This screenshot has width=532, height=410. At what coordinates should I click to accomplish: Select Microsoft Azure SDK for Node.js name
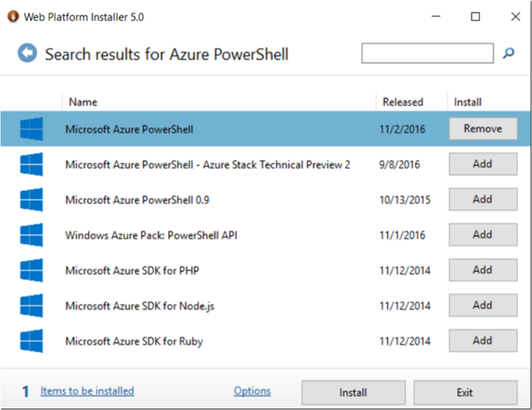[140, 306]
